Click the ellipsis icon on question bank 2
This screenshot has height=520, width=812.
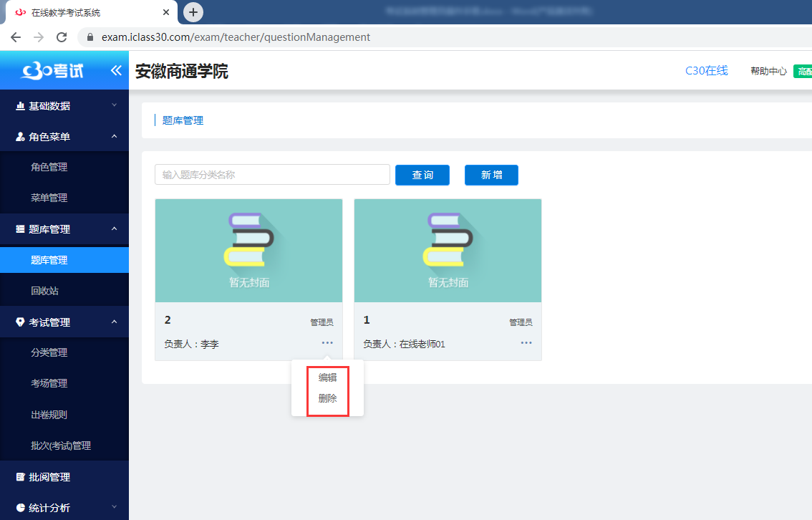[x=327, y=343]
